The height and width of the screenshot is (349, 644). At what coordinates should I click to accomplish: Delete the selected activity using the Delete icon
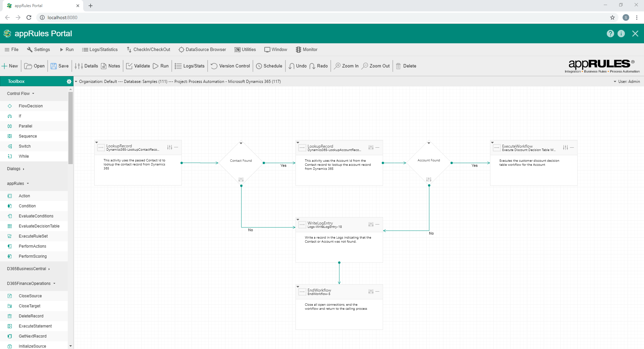[406, 66]
